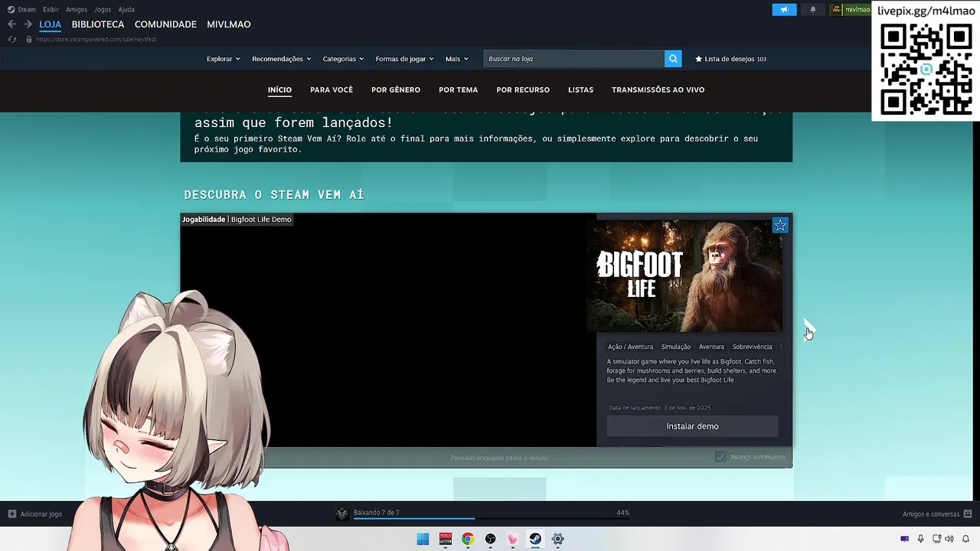The image size is (980, 551).
Task: Click the purple tray icon
Action: pyautogui.click(x=905, y=539)
